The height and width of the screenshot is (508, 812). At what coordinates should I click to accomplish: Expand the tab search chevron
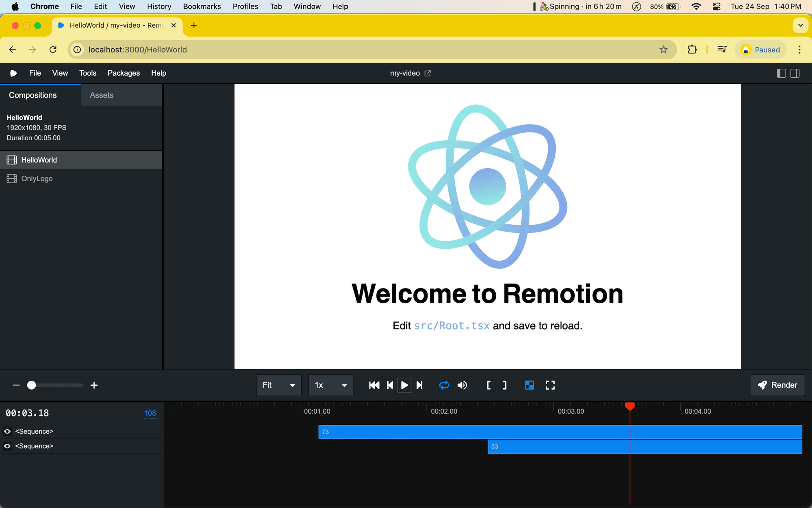pyautogui.click(x=800, y=25)
